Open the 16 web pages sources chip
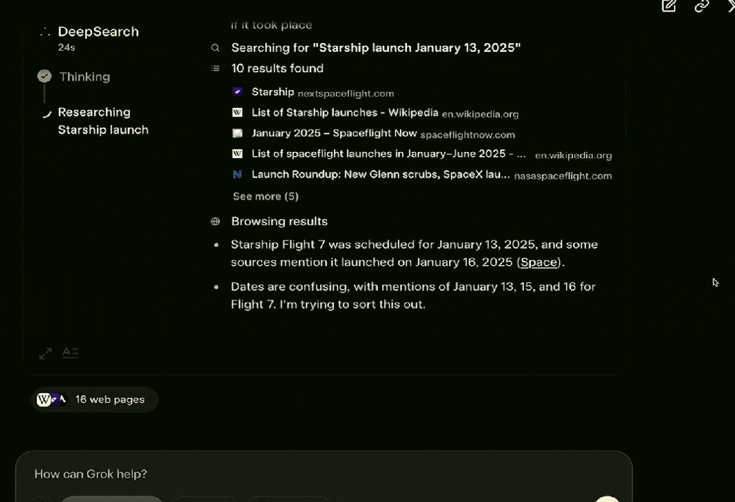Viewport: 735px width, 502px height. (95, 400)
